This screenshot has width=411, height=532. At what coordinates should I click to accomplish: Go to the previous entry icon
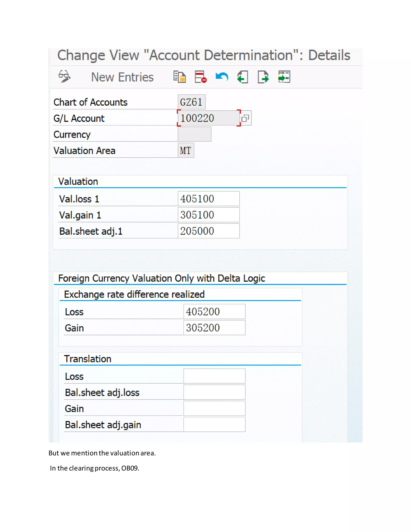coord(242,77)
